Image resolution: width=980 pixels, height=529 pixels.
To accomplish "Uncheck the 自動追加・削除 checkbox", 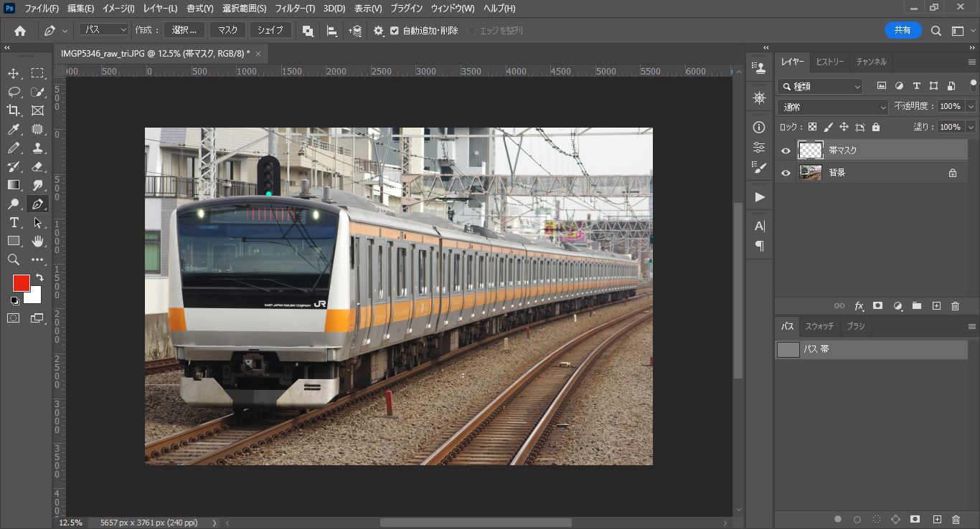I will pyautogui.click(x=395, y=31).
